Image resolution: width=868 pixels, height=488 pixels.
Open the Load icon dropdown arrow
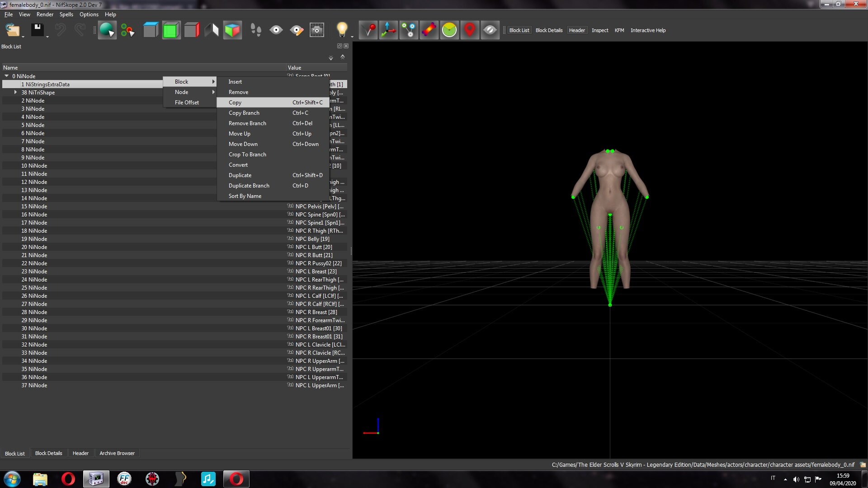[23, 37]
